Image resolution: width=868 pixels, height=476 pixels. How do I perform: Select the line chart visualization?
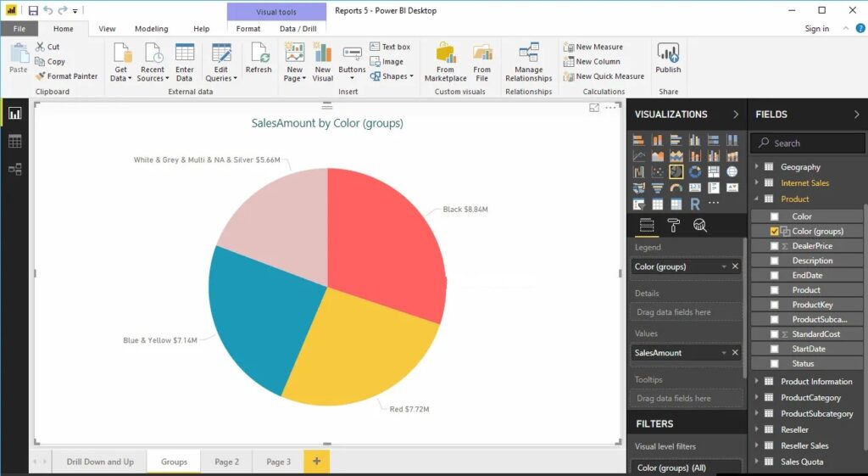(x=638, y=156)
